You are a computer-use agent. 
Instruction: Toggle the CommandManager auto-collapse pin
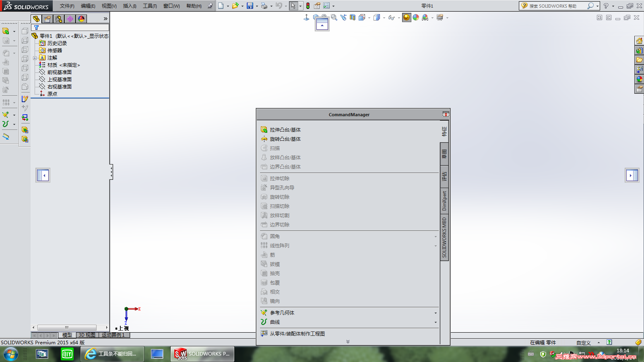446,115
